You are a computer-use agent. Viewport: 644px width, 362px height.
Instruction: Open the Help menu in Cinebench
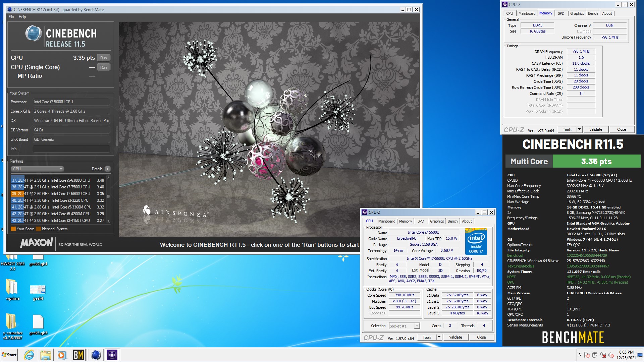coord(22,17)
